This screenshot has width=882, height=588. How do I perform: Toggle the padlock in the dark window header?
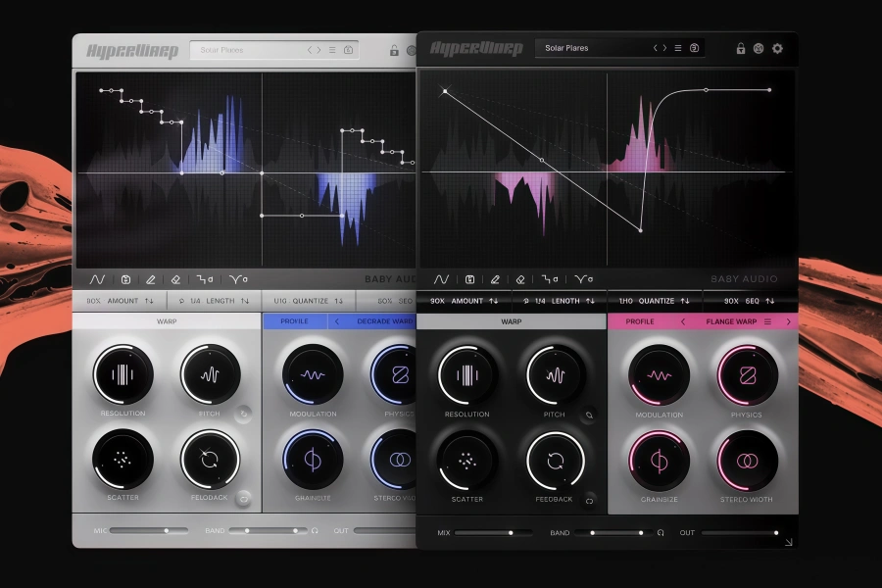(x=741, y=48)
